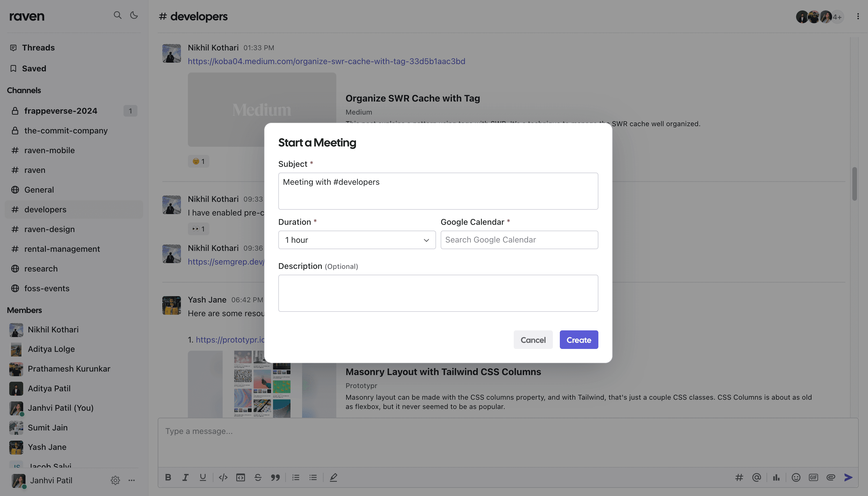Viewport: 868px width, 496px height.
Task: Select the developers channel in sidebar
Action: pos(45,210)
